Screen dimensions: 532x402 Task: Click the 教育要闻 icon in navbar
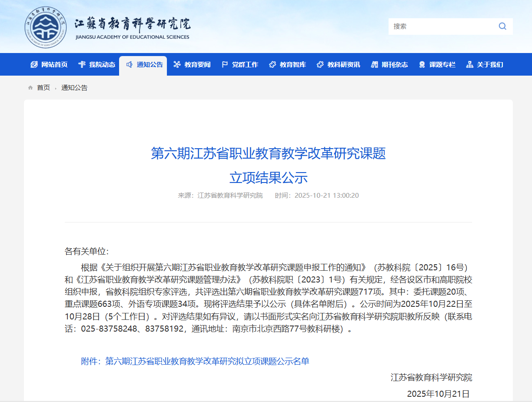click(177, 65)
